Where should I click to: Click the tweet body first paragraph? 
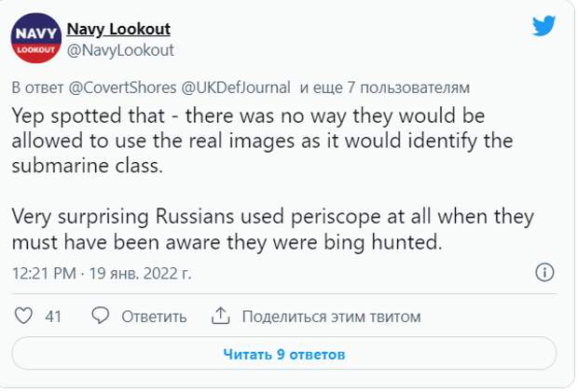pos(262,141)
